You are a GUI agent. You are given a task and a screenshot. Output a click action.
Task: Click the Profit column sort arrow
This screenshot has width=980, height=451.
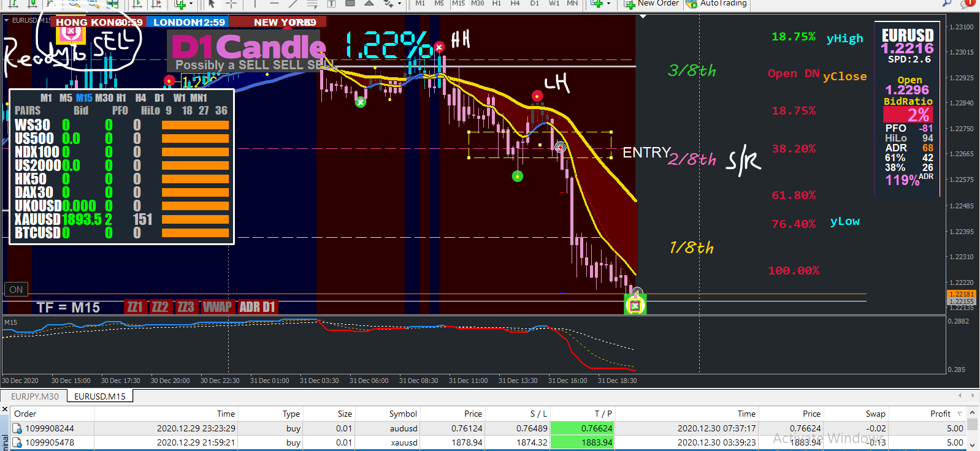960,414
